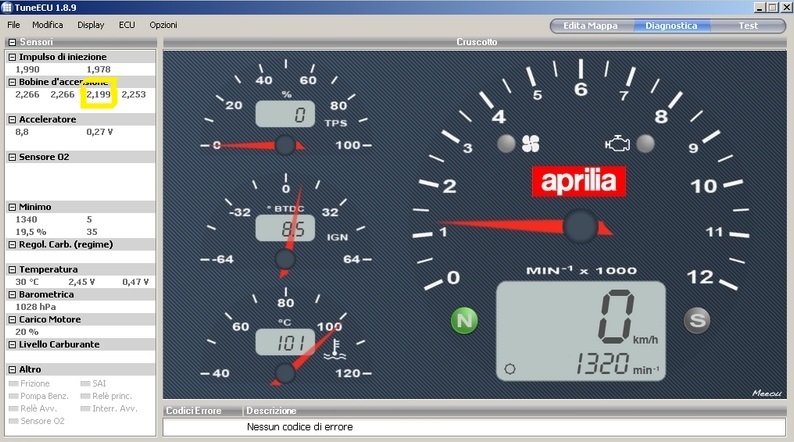Viewport: 794px width, 442px height.
Task: Click small circle icon in speed display
Action: [510, 369]
